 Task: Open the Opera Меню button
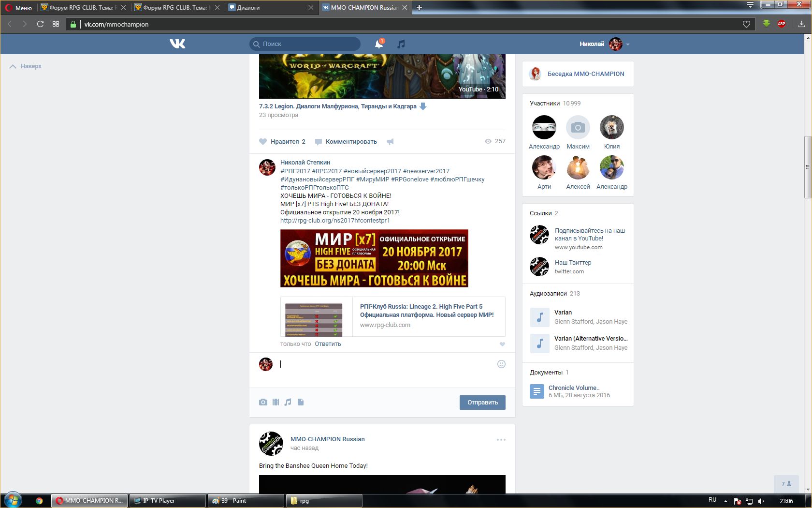pyautogui.click(x=18, y=8)
